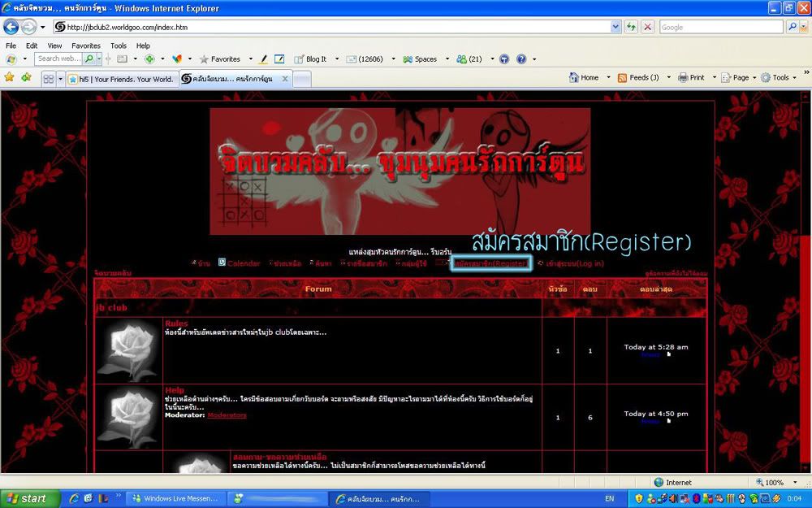
Task: Go back with the browser Back arrow
Action: pyautogui.click(x=11, y=27)
